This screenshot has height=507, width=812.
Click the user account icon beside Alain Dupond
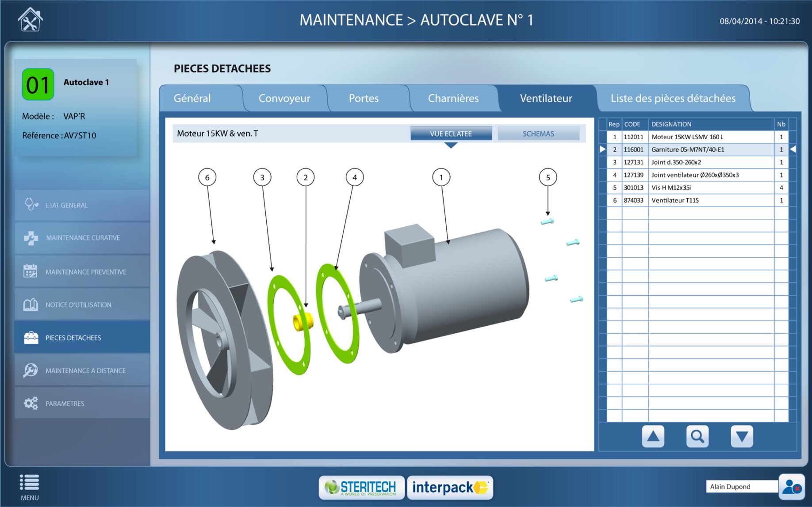pos(791,487)
